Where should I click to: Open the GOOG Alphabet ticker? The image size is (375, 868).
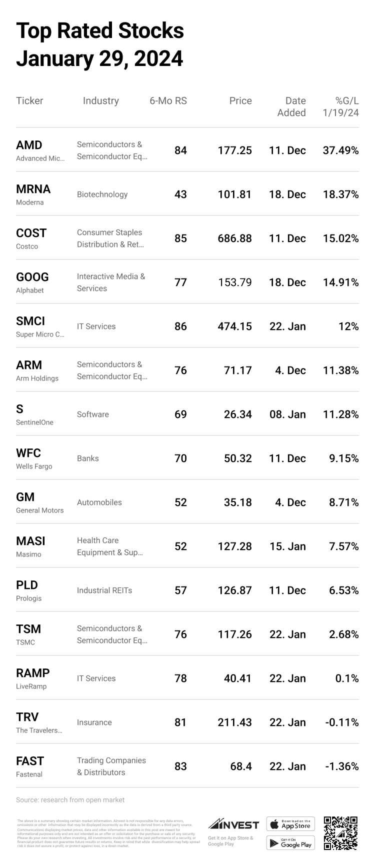pos(32,277)
